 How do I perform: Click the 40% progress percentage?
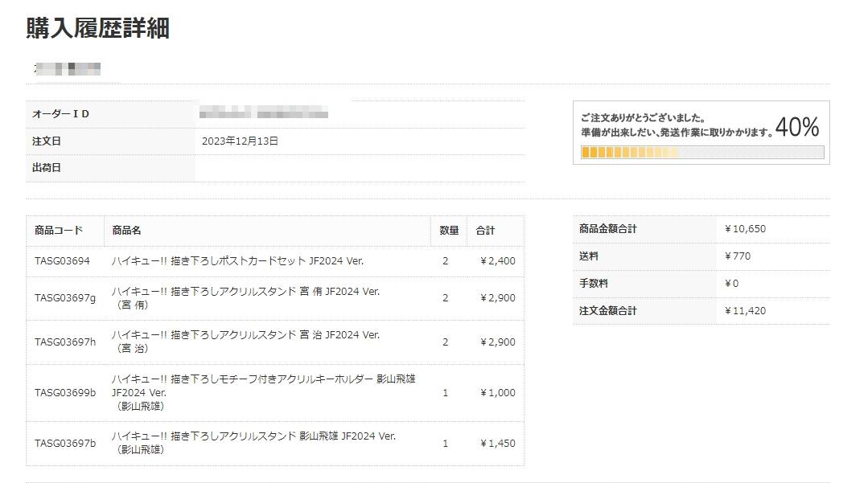coord(797,127)
